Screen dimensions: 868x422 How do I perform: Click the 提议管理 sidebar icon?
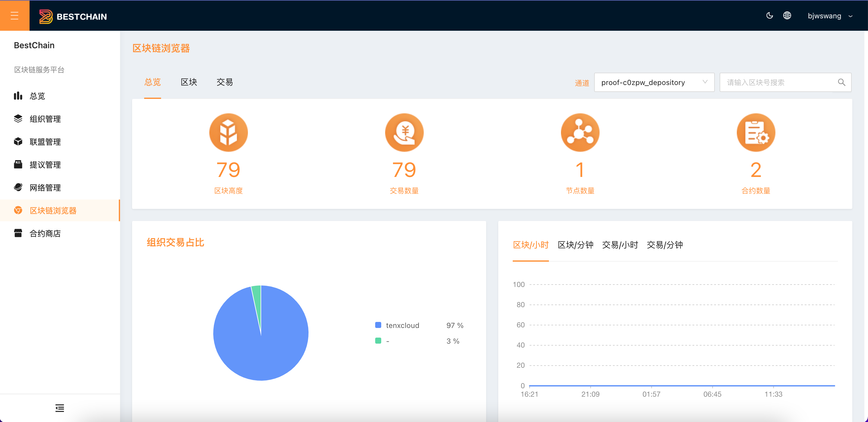pos(18,164)
